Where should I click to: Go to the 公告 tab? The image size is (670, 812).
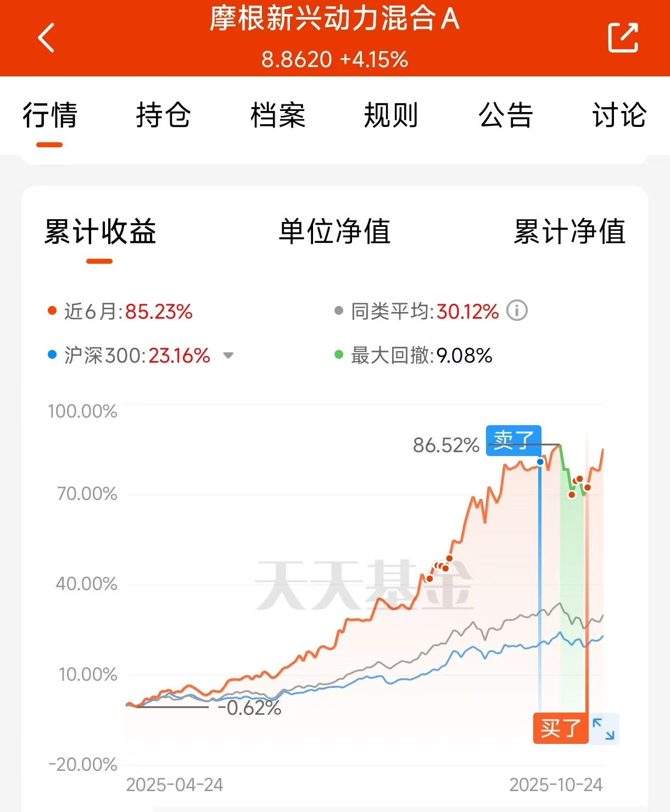click(x=506, y=115)
